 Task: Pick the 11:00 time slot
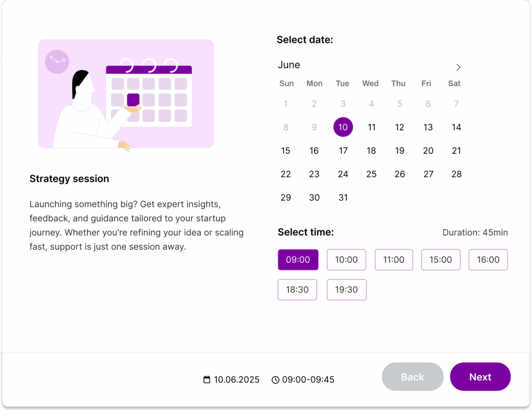394,260
